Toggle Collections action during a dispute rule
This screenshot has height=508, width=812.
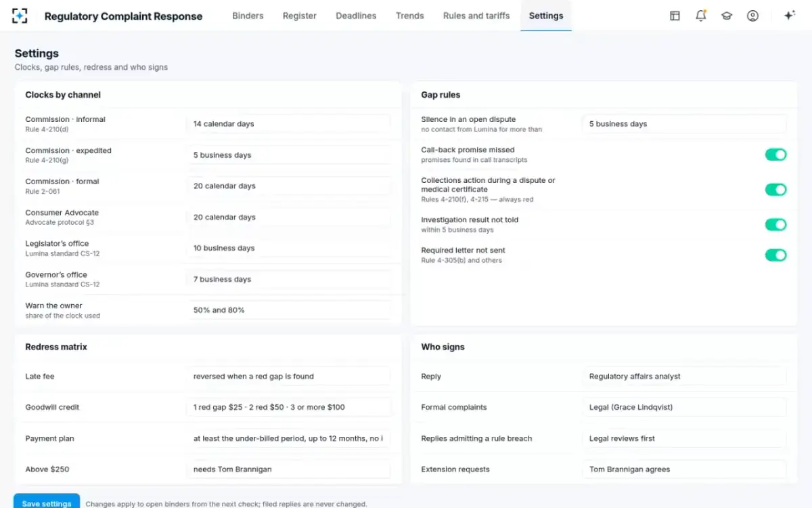[775, 190]
